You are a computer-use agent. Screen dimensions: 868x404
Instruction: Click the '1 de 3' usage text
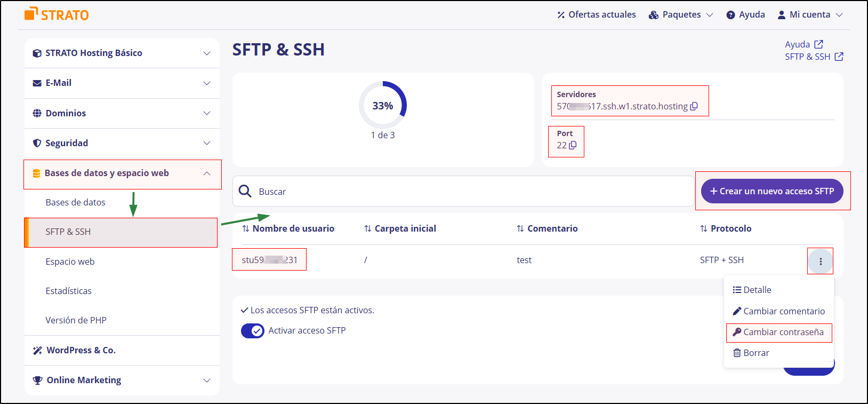pos(383,135)
